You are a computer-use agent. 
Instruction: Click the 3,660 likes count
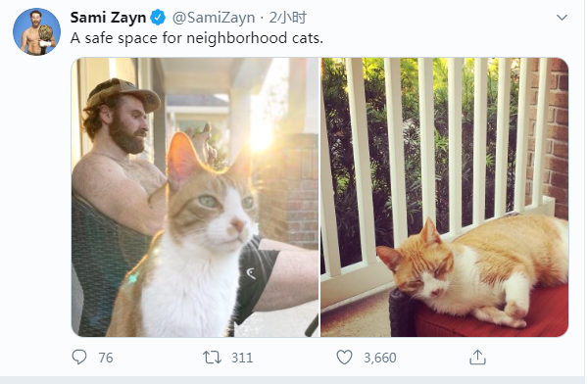[380, 358]
